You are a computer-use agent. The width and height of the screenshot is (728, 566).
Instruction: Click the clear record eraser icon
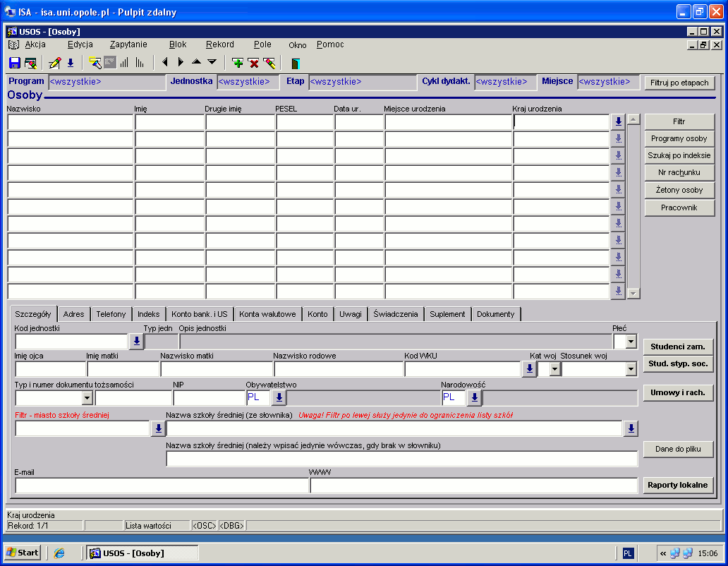click(269, 63)
